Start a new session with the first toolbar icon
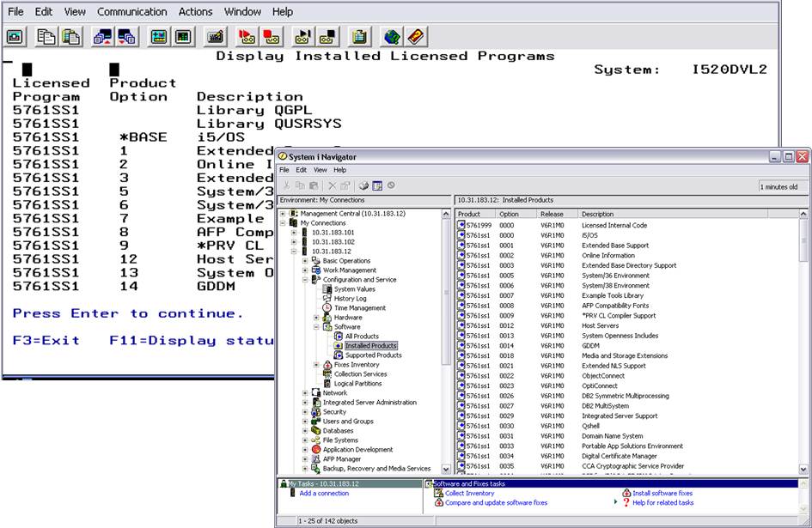This screenshot has height=528, width=812. pos(13,36)
